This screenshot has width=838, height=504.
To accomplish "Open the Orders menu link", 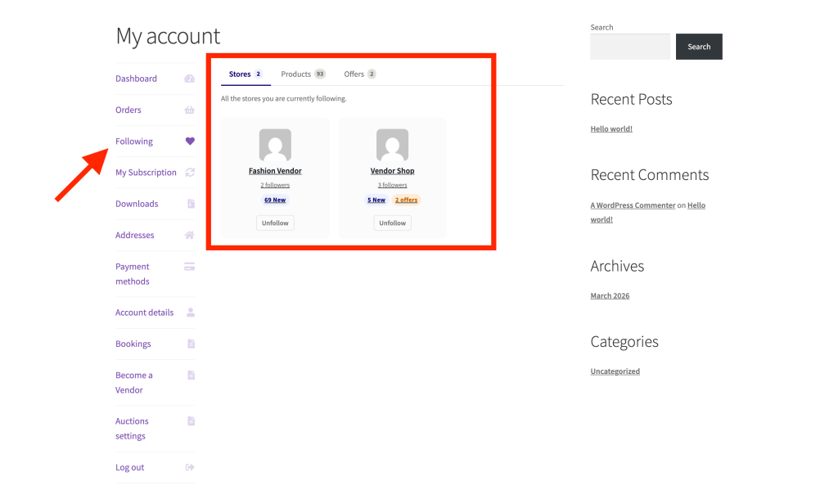I will tap(128, 110).
